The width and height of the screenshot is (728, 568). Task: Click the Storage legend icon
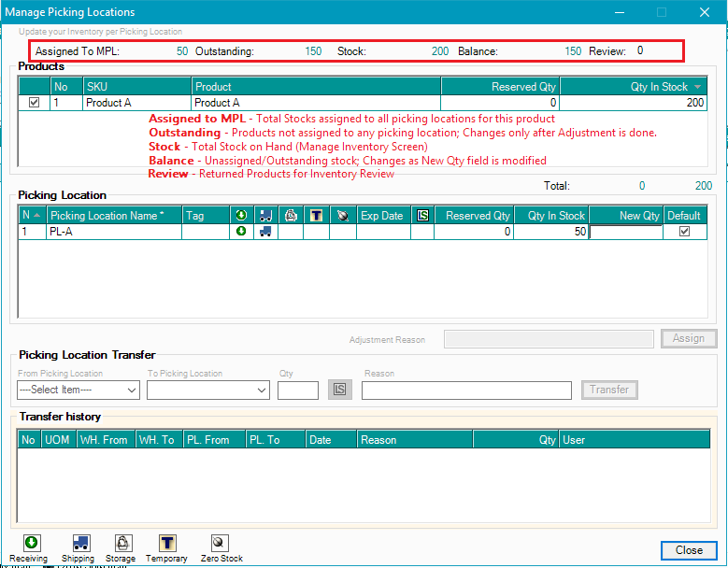point(121,543)
